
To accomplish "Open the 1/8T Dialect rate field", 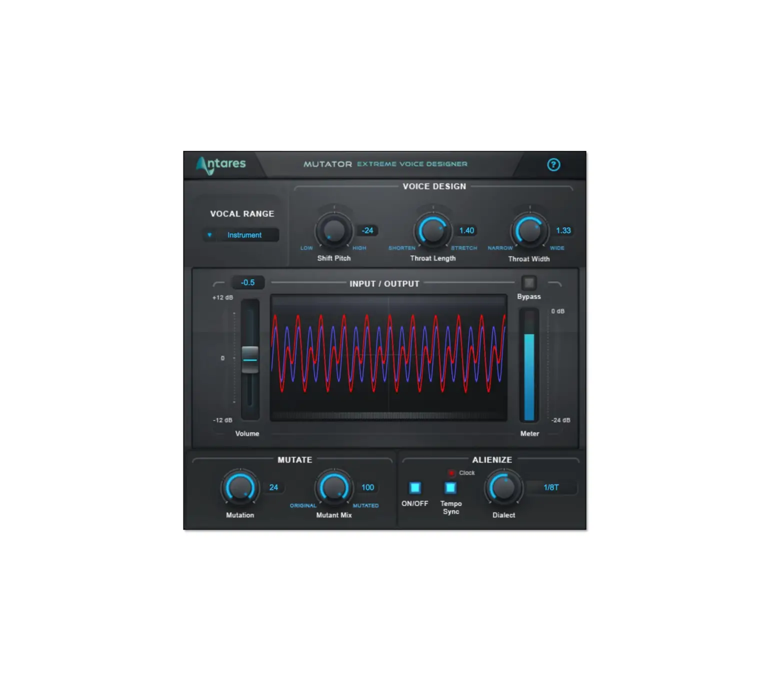I will 551,487.
